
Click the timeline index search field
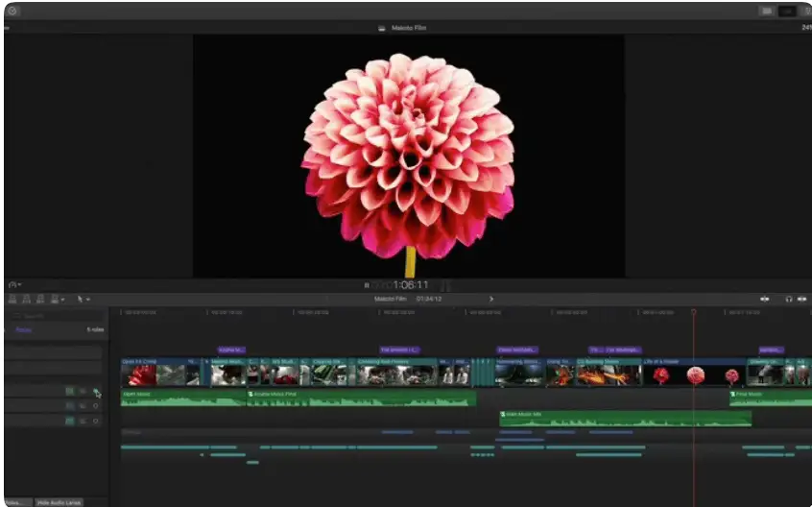click(x=58, y=315)
